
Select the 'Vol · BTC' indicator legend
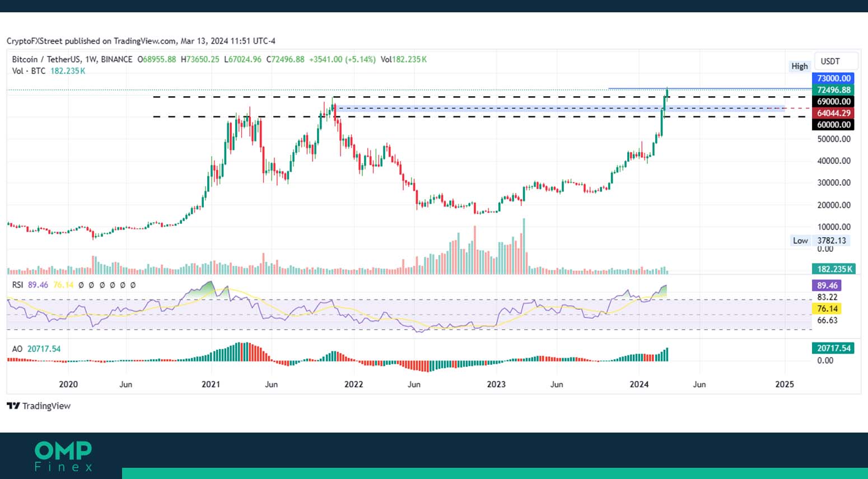point(29,71)
